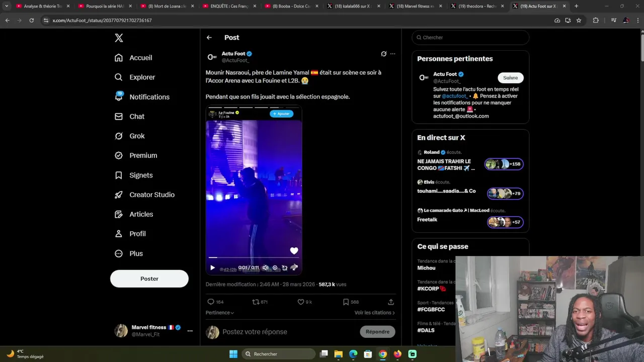
Task: Click the Répondre button
Action: point(377,332)
